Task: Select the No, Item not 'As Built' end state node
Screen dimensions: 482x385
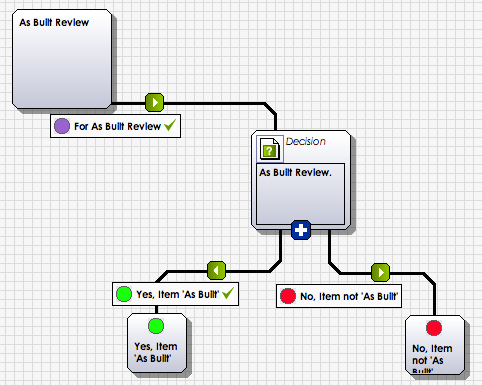Action: [x=435, y=345]
